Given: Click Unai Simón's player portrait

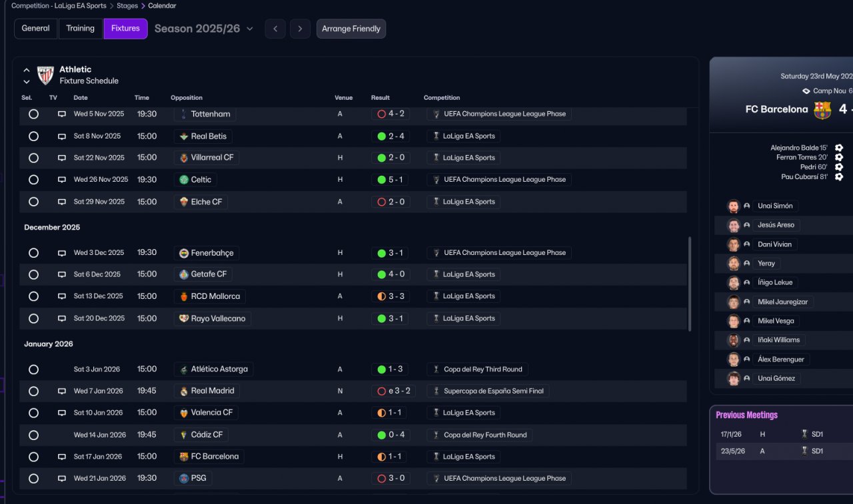Looking at the screenshot, I should [x=734, y=206].
